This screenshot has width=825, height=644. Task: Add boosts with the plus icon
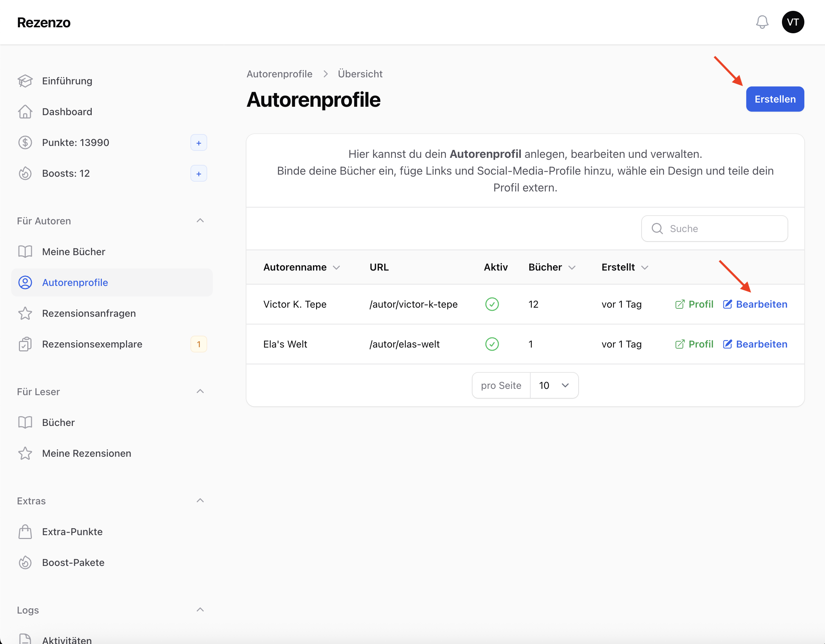tap(198, 174)
